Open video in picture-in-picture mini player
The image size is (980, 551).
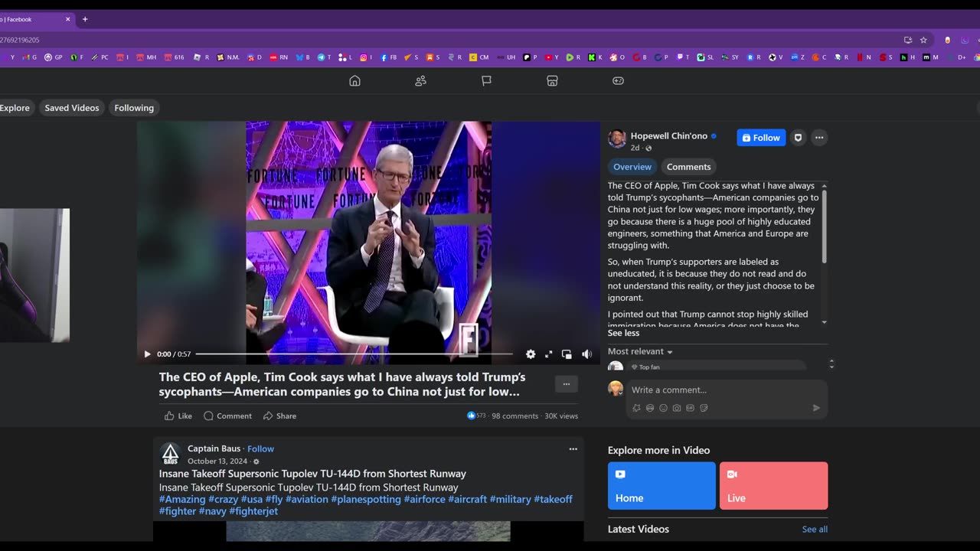point(567,354)
